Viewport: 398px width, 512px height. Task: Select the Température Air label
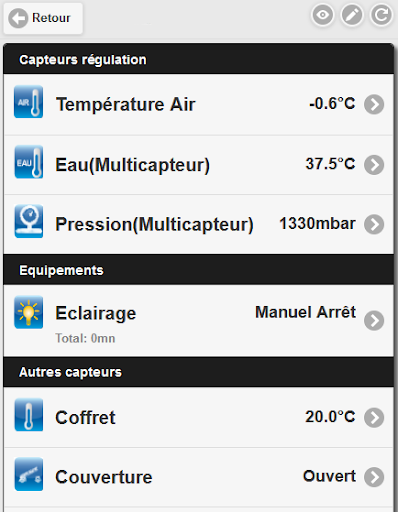pyautogui.click(x=126, y=104)
